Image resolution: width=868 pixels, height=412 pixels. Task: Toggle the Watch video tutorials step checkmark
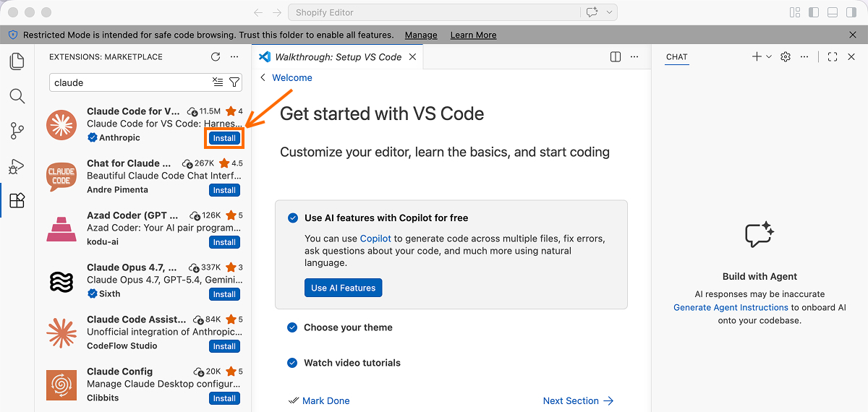(292, 363)
